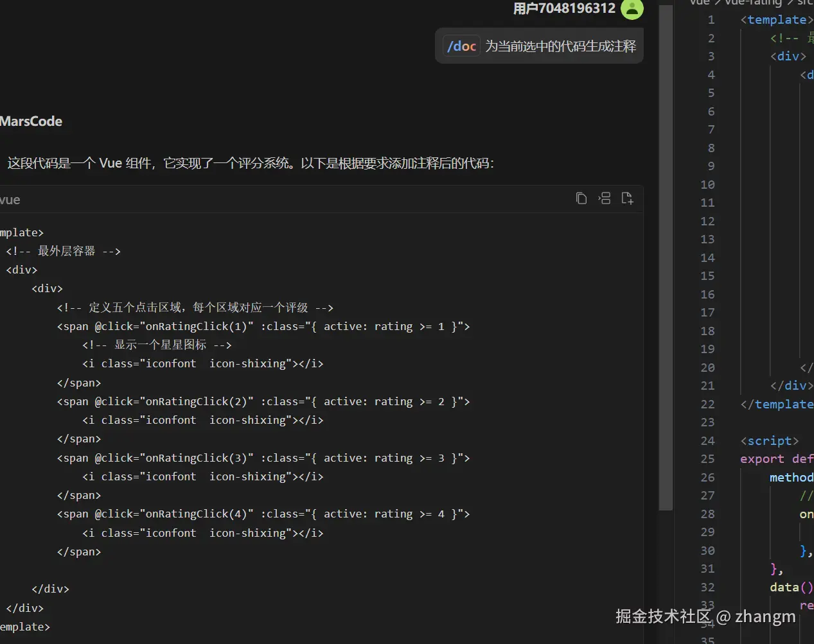Click comment 显示一个星星图标
Image resolution: width=814 pixels, height=644 pixels.
[x=157, y=345]
